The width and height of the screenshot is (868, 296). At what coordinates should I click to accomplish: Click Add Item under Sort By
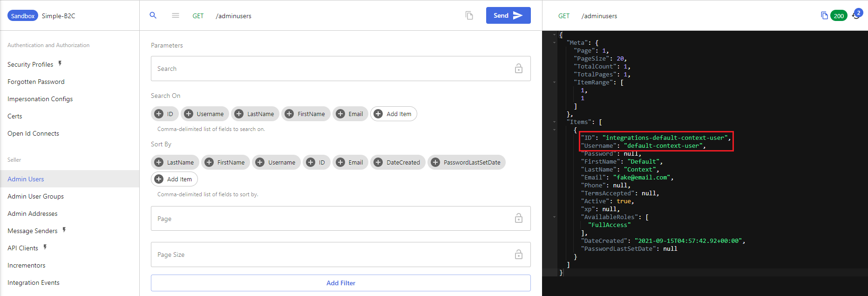coord(174,179)
